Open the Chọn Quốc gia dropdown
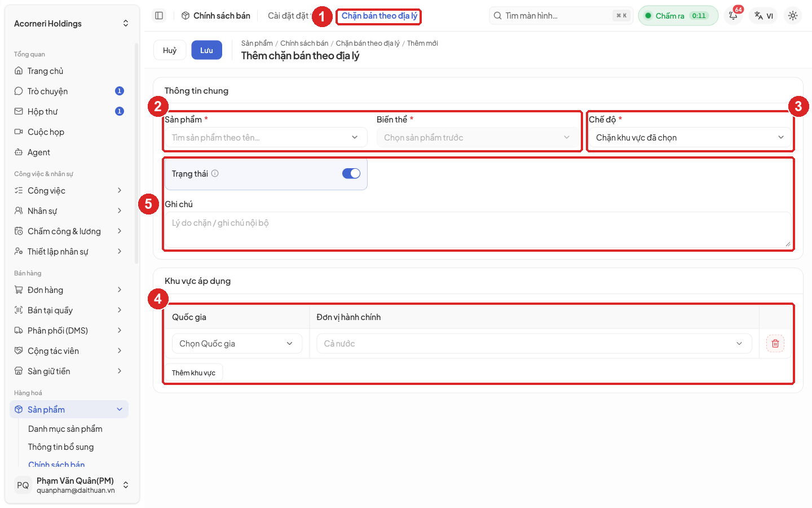 237,344
